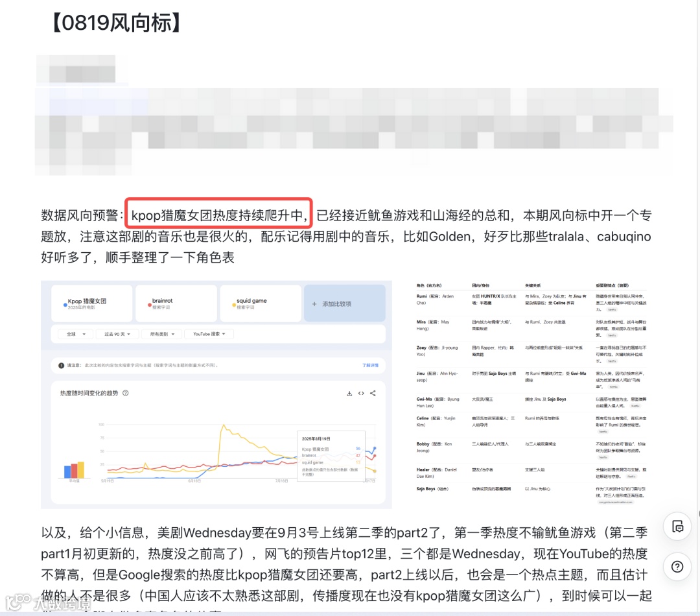Click the help icon beside 热度随时间变化的趋势
This screenshot has height=616, width=700.
click(126, 393)
